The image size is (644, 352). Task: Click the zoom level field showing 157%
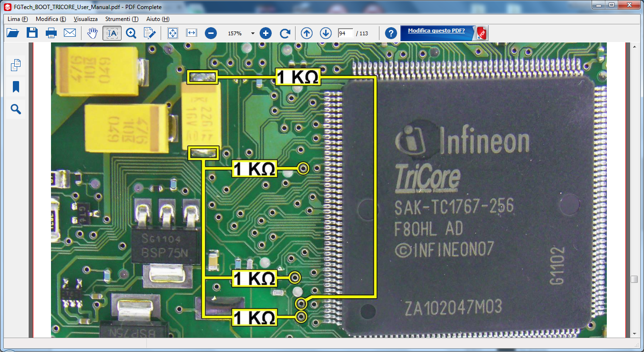235,33
